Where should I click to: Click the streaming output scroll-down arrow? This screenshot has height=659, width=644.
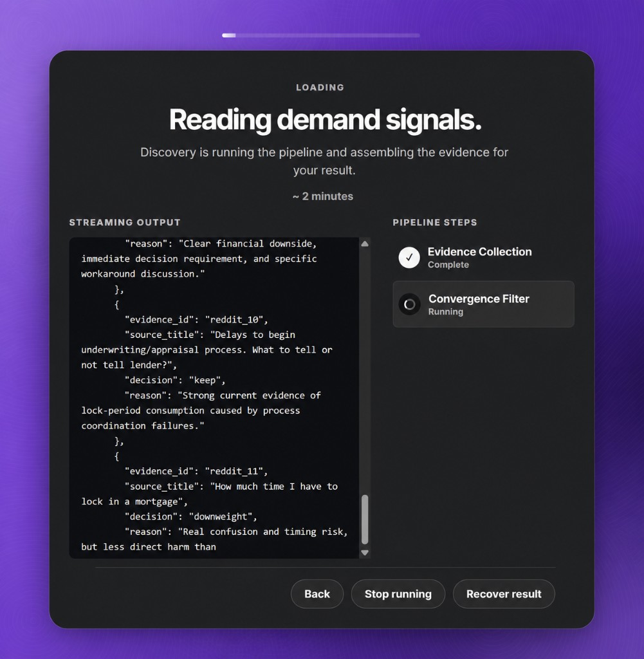(x=365, y=553)
